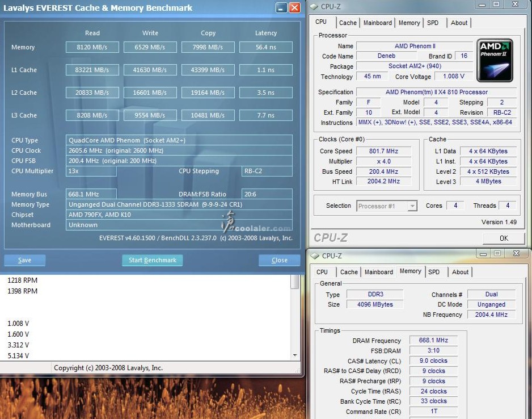This screenshot has height=419, width=532.
Task: Click Start Benchmark button
Action: click(153, 260)
